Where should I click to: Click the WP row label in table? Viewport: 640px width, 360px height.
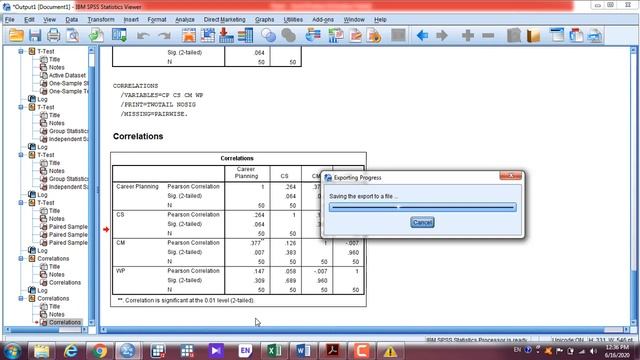coord(120,271)
